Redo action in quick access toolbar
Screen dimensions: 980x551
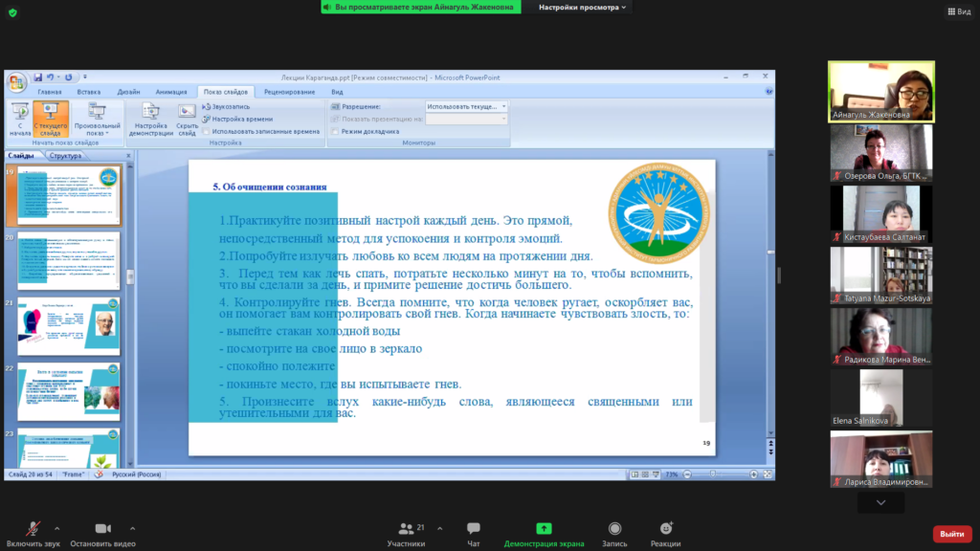(x=68, y=77)
